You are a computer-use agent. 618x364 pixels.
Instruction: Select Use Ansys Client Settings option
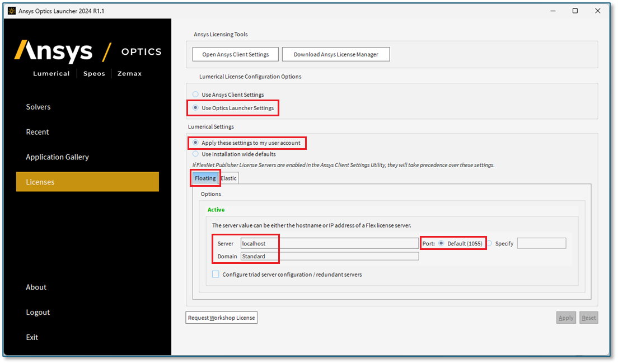(x=195, y=94)
